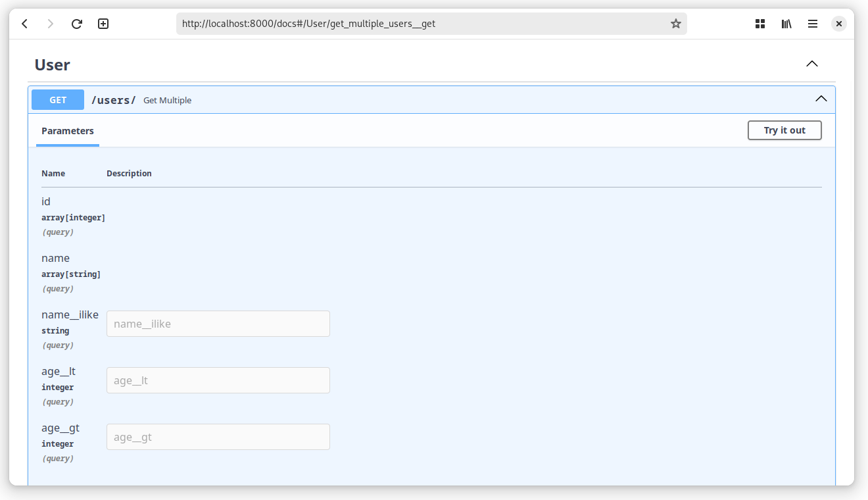868x500 pixels.
Task: Open a new tab with the plus icon
Action: click(103, 24)
